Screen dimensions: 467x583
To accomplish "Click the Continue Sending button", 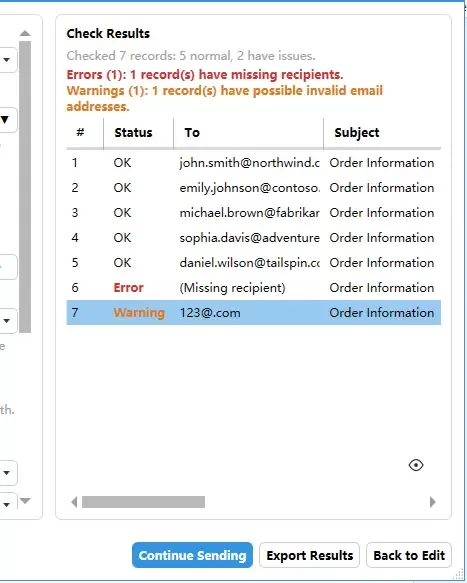I will [192, 555].
